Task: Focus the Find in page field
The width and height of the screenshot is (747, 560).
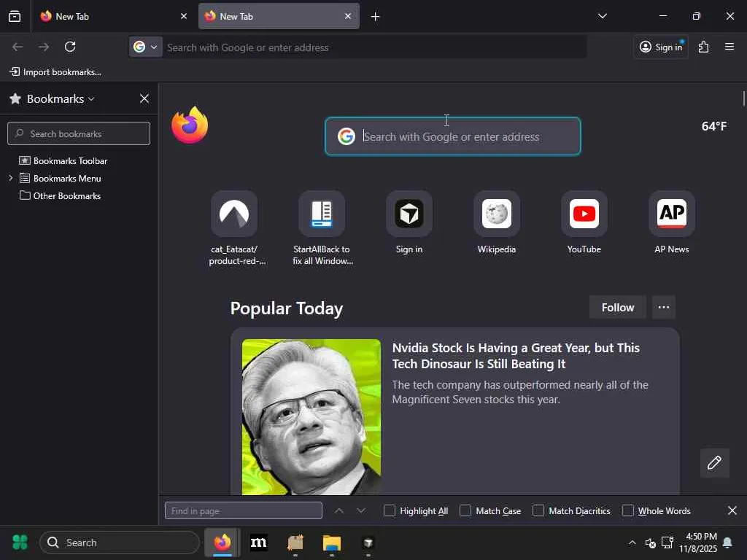Action: coord(244,510)
